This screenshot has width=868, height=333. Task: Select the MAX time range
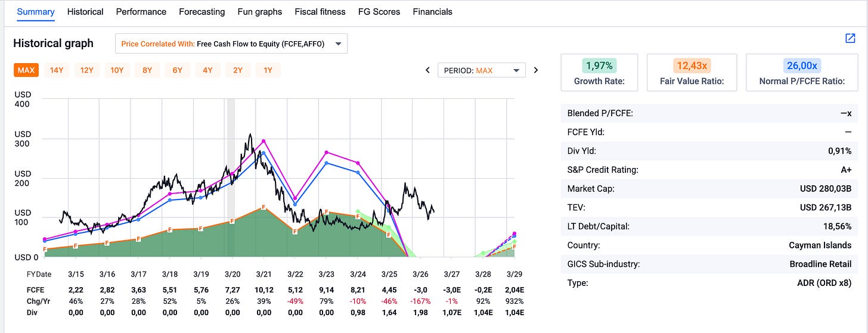pos(26,70)
